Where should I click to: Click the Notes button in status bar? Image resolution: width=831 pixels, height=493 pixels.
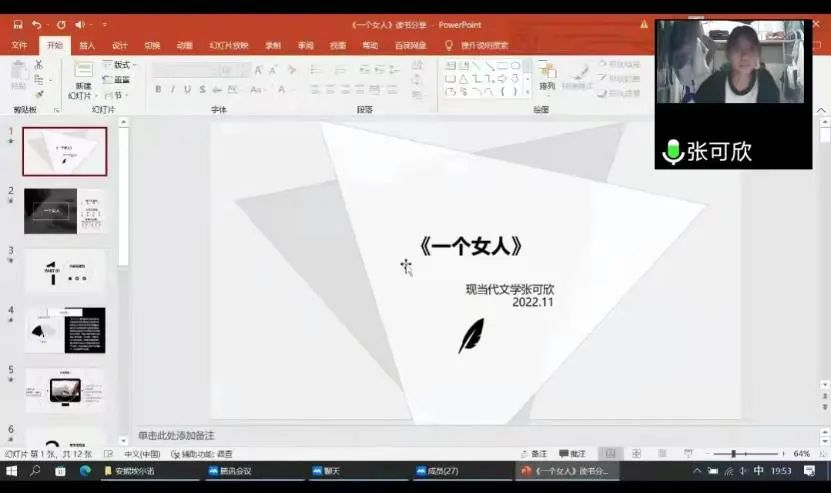coord(534,454)
